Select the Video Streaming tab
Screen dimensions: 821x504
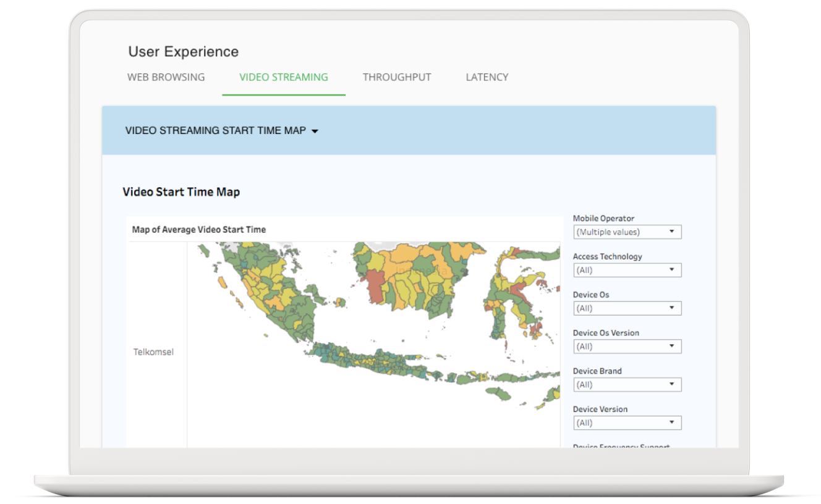284,77
